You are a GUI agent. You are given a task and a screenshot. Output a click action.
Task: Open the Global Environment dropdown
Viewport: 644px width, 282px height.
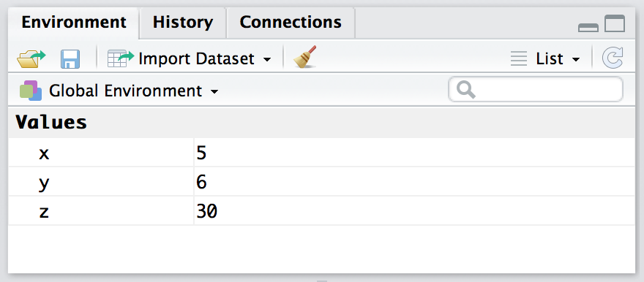[x=133, y=91]
